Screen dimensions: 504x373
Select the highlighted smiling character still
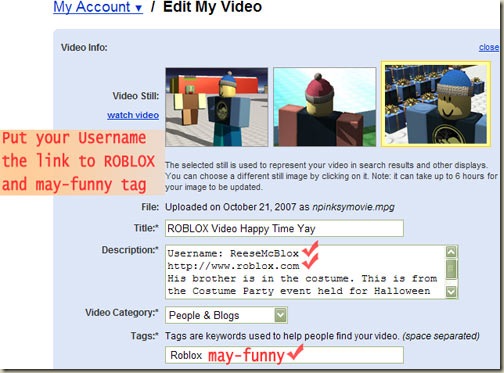pyautogui.click(x=436, y=104)
